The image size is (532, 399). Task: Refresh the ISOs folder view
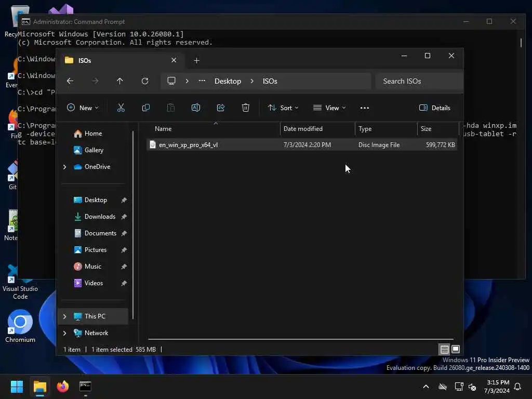tap(145, 81)
